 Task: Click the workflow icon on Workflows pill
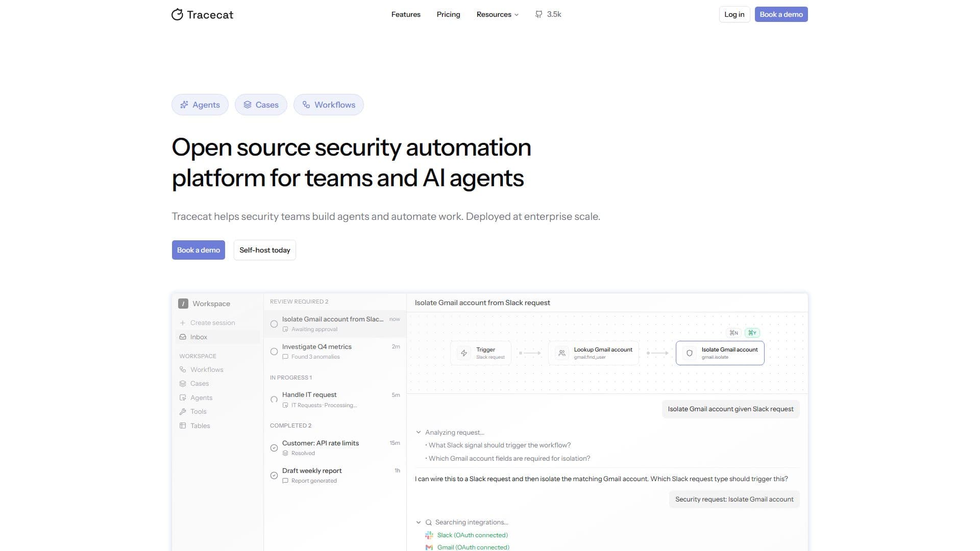[x=306, y=105]
